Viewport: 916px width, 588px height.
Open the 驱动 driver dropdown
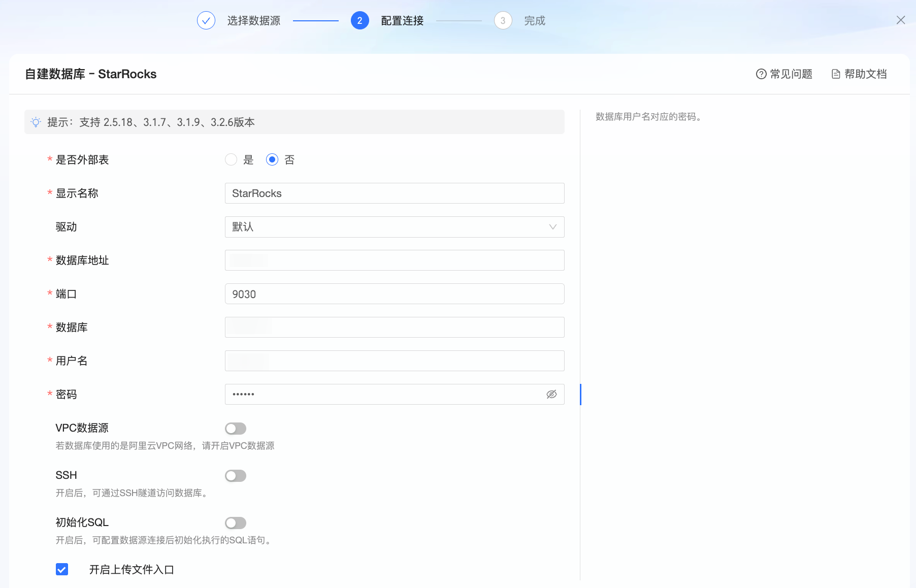(395, 227)
